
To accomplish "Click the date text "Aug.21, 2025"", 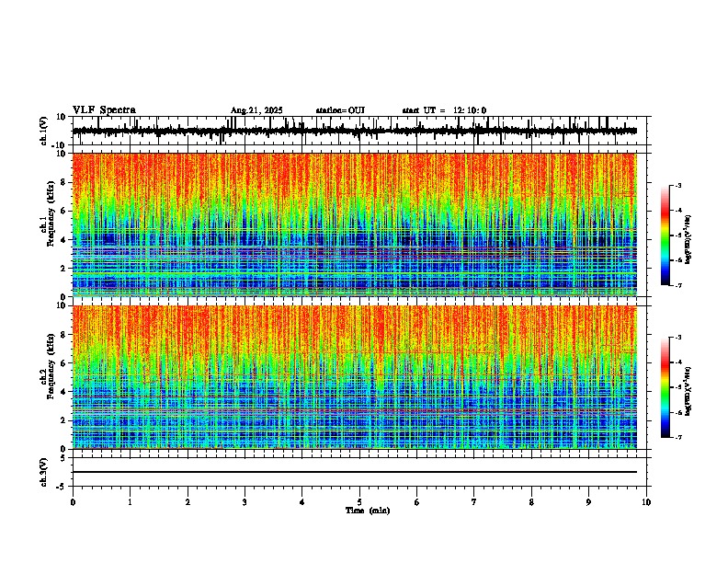I will [x=256, y=110].
